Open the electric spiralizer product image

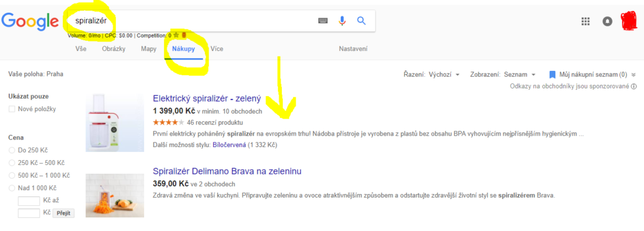point(115,122)
